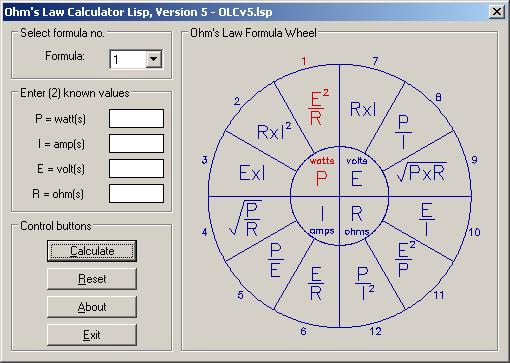Click the square root PxR formula segment
This screenshot has height=363, width=510.
pos(422,172)
